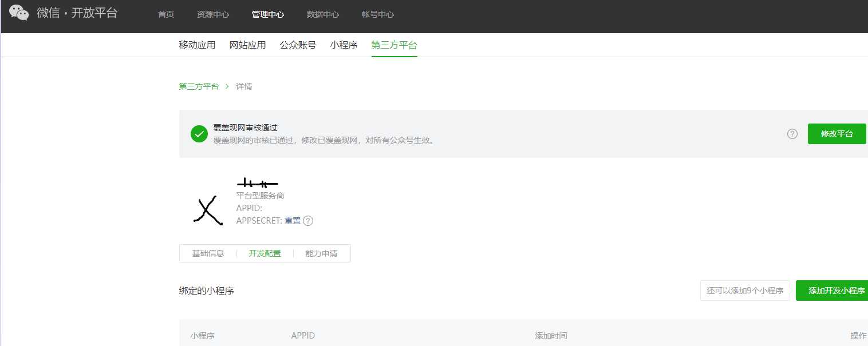Switch to the 网站应用 tab

[247, 45]
